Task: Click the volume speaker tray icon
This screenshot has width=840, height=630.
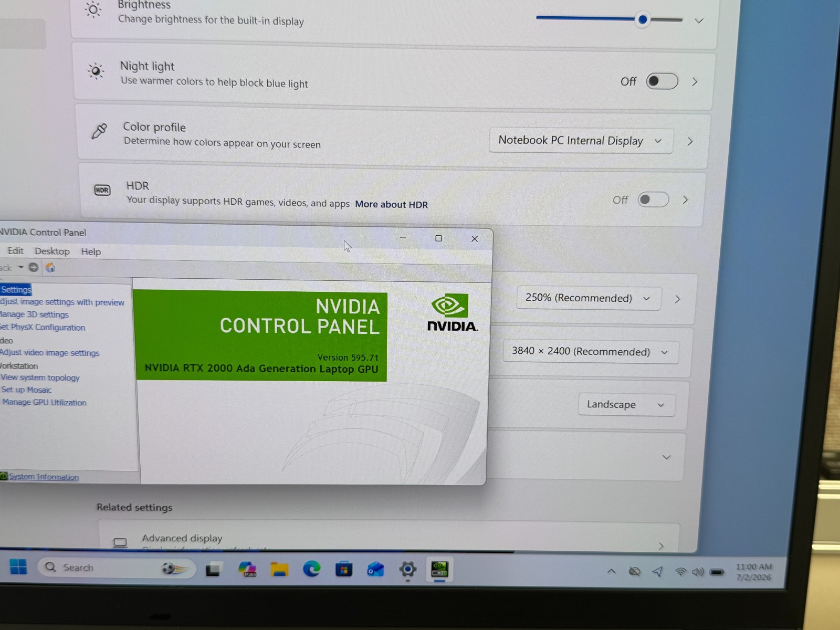Action: [698, 572]
